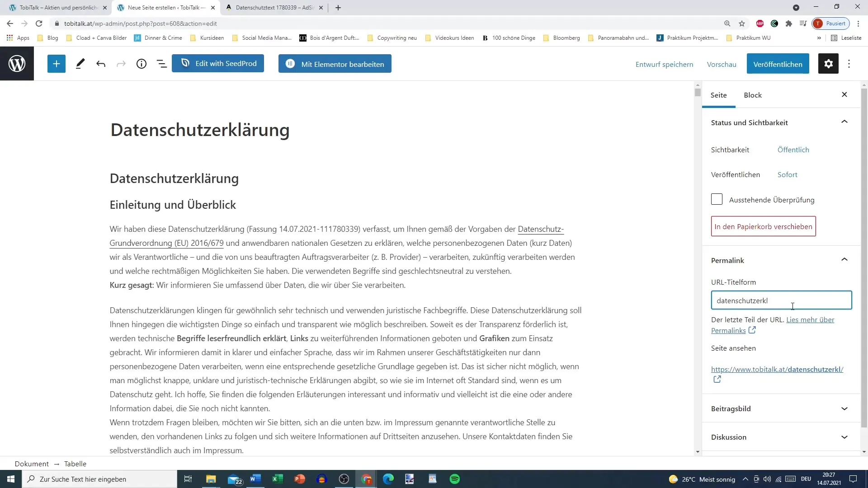Switch to the Seite tab
Screen dimensions: 868x488
719,95
